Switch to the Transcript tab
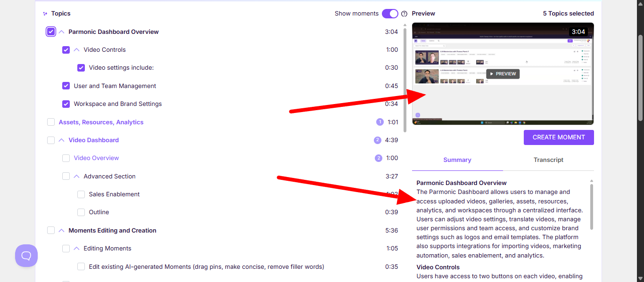 548,160
